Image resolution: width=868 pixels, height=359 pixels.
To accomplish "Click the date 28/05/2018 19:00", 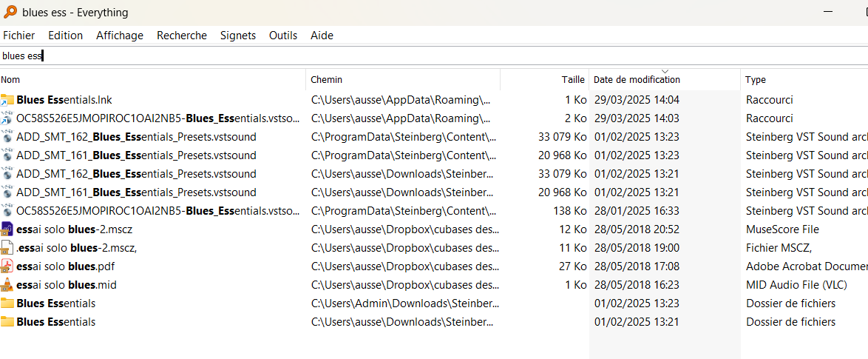I will [637, 248].
